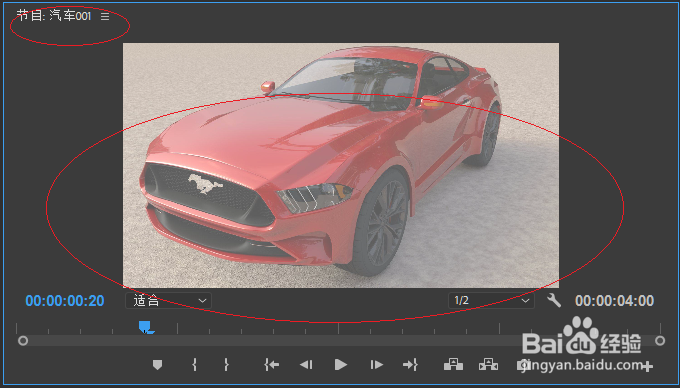The width and height of the screenshot is (680, 388).
Task: Add a marker with the marker button
Action: pos(157,365)
